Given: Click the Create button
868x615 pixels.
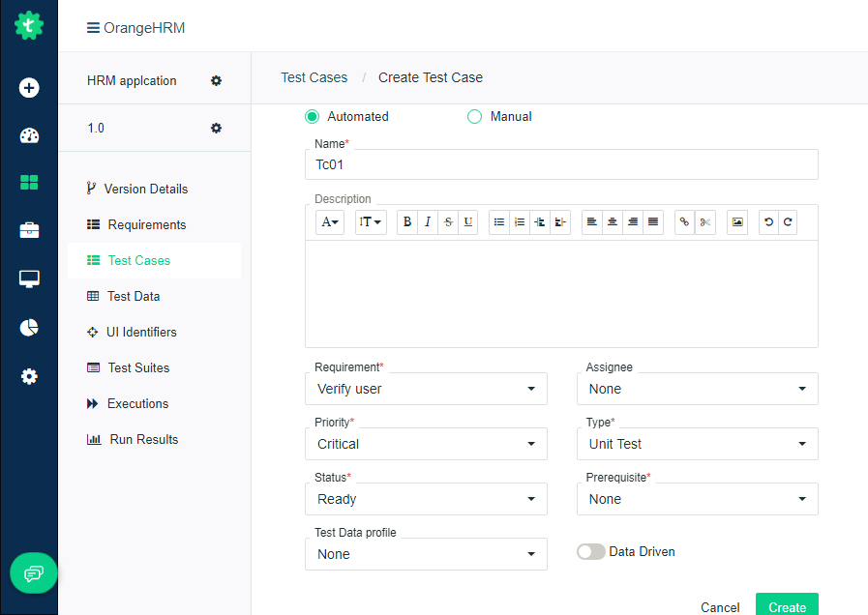Looking at the screenshot, I should pos(787,605).
